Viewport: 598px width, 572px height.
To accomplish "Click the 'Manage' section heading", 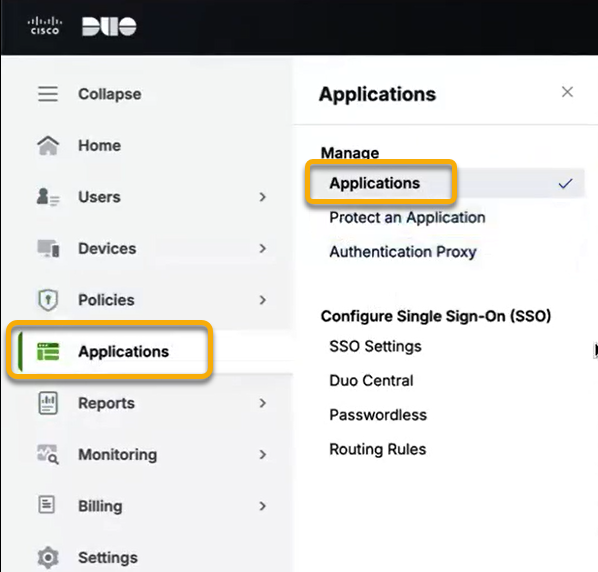I will [x=350, y=153].
